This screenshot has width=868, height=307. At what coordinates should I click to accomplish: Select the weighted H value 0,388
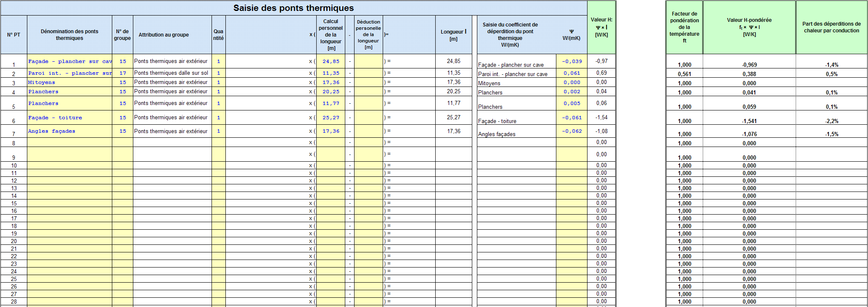[749, 74]
